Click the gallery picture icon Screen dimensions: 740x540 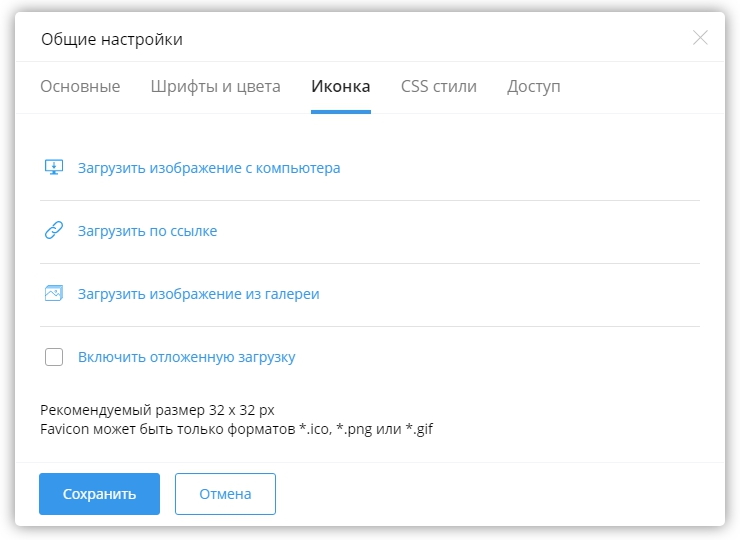pos(54,294)
